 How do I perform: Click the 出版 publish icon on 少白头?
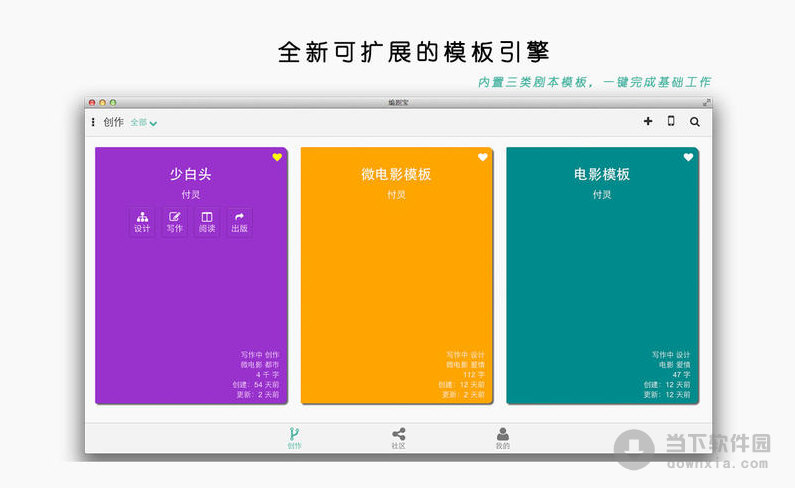click(239, 221)
